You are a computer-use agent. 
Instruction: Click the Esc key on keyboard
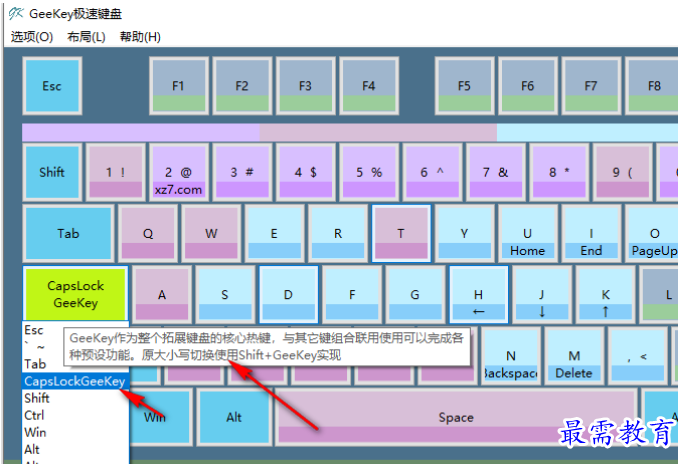pos(52,86)
